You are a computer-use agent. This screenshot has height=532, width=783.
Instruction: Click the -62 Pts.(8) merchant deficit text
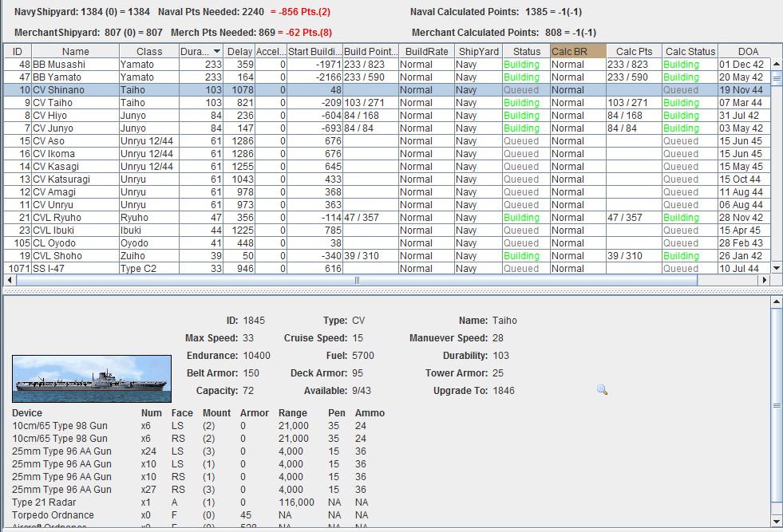click(x=305, y=33)
